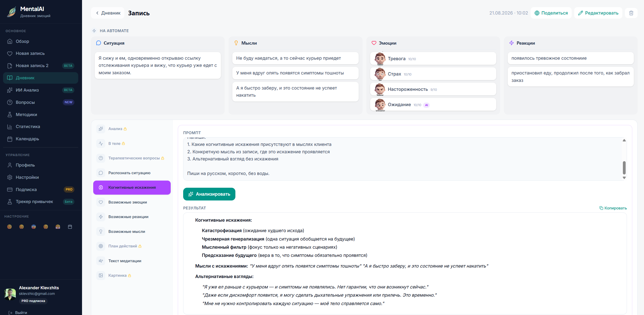Pick the fifth mood emoji
The image size is (644, 315).
[58, 227]
